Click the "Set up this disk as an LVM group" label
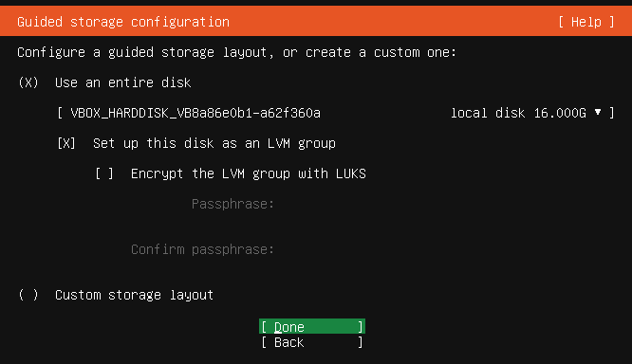 point(214,144)
